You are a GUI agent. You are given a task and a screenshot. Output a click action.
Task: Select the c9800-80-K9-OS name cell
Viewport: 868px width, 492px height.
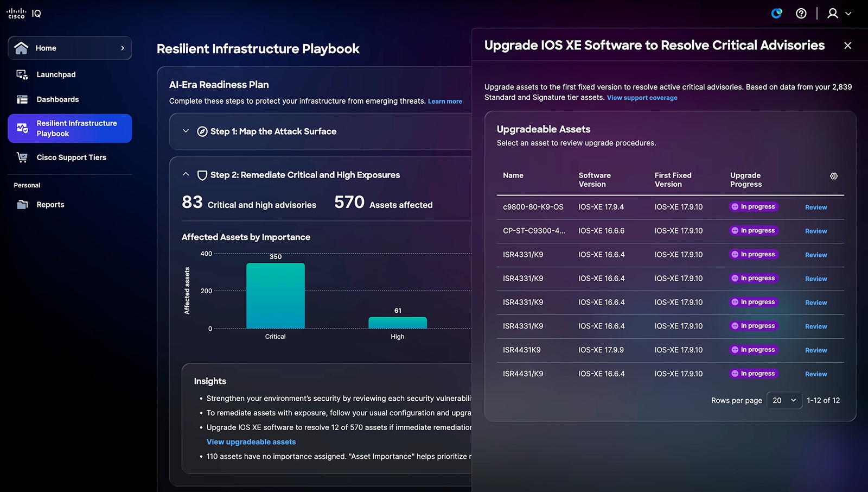(533, 207)
